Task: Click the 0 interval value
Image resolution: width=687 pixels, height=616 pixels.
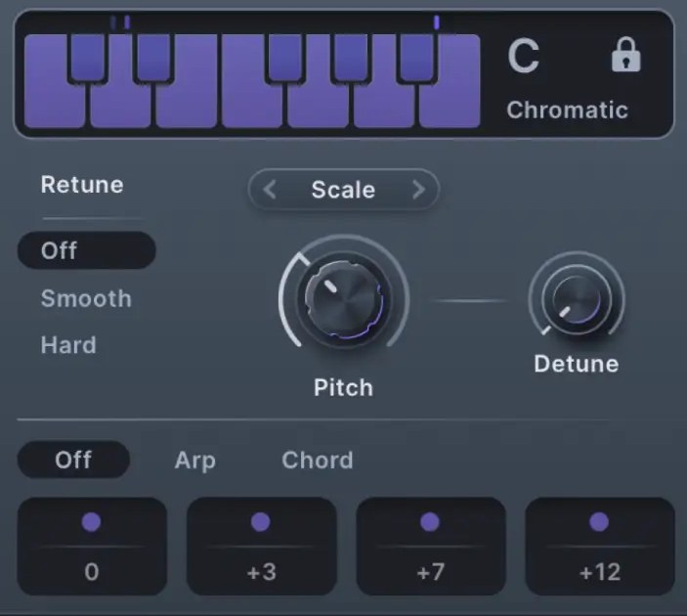Action: click(x=92, y=572)
